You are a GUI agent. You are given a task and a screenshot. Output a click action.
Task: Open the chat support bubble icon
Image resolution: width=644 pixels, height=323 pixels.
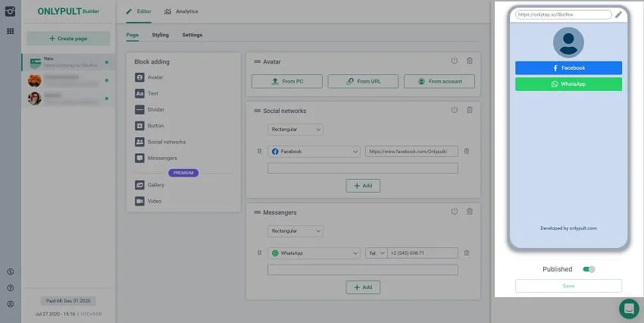click(x=628, y=308)
